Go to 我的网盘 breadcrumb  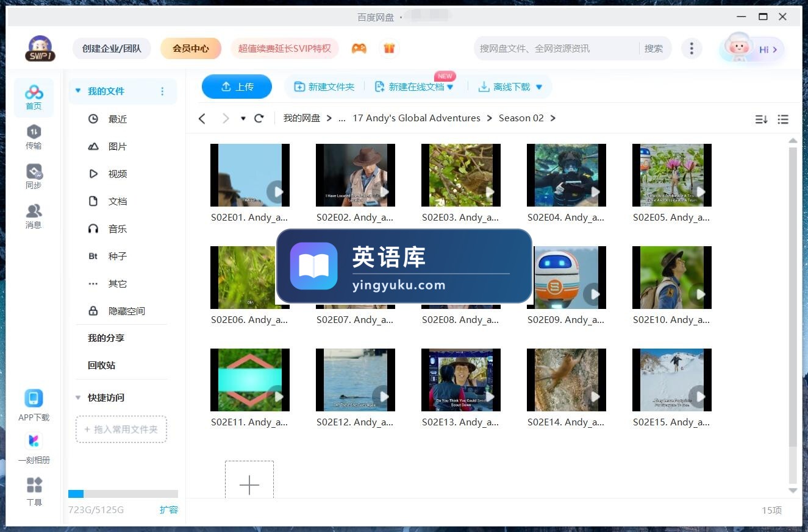[301, 118]
